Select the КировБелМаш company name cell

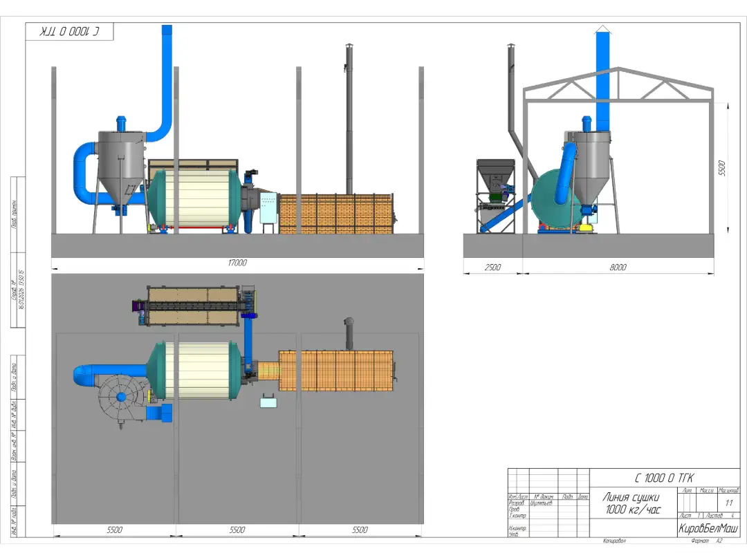tap(708, 528)
